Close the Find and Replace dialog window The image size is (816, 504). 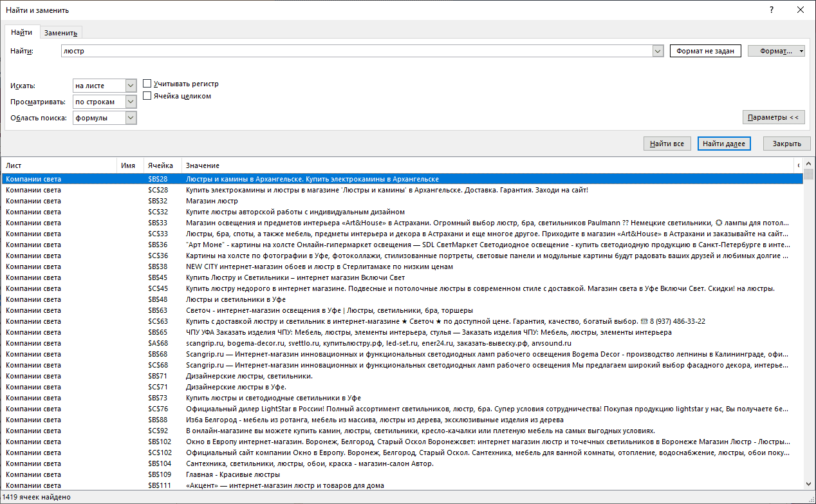point(800,10)
